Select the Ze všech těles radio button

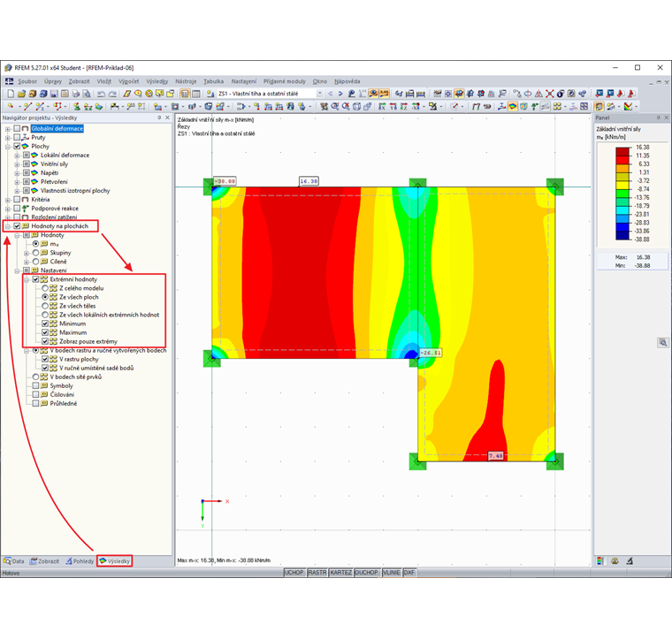(45, 306)
